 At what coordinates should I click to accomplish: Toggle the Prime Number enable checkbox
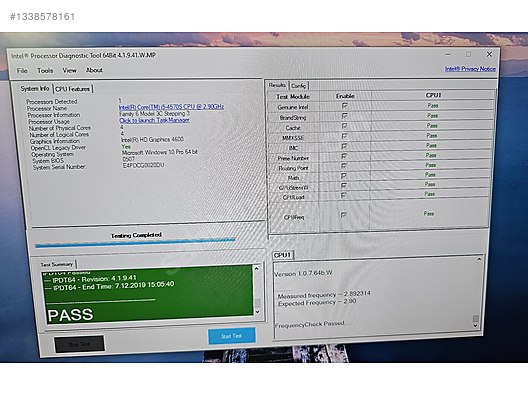tap(344, 156)
